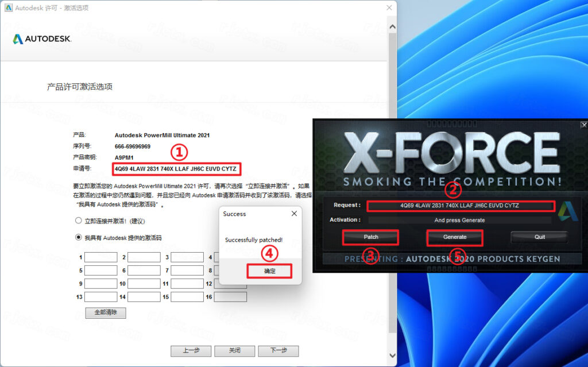Click the scroll-up arrow in the Autodesk window
Image resolution: width=588 pixels, height=367 pixels.
click(392, 27)
